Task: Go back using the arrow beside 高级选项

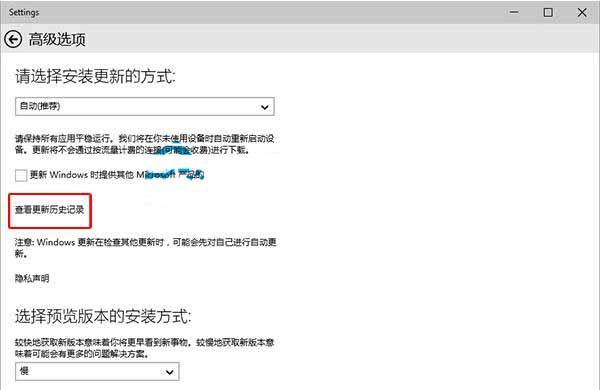Action: pyautogui.click(x=13, y=39)
